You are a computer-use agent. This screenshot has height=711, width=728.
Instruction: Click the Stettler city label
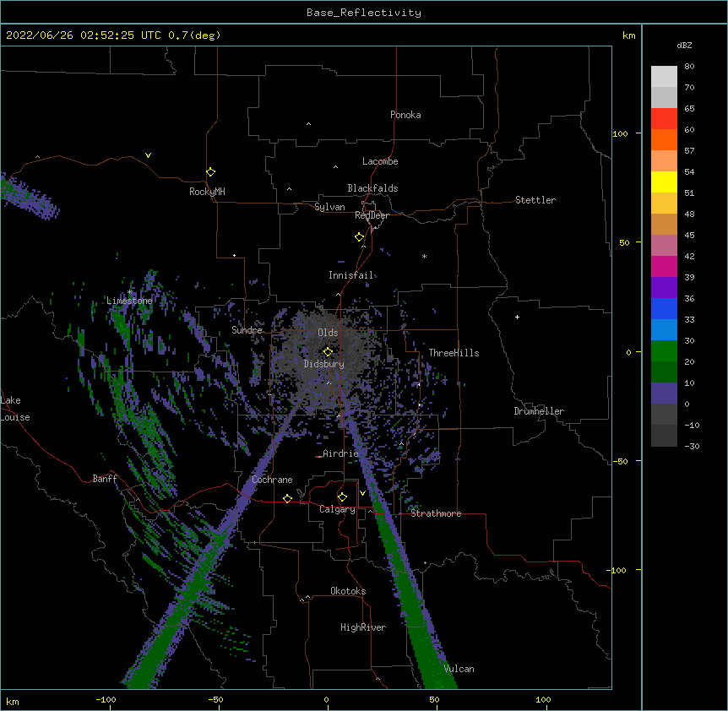pyautogui.click(x=535, y=200)
